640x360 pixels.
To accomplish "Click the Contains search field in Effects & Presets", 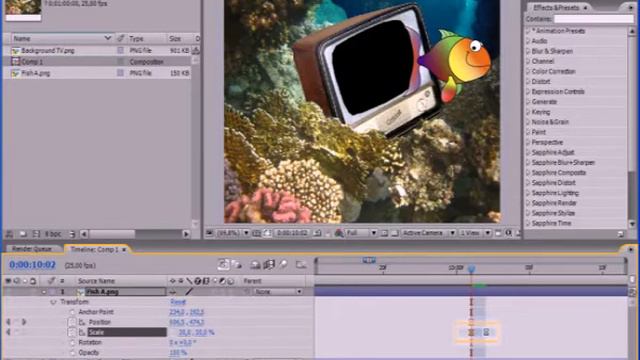I will click(593, 19).
